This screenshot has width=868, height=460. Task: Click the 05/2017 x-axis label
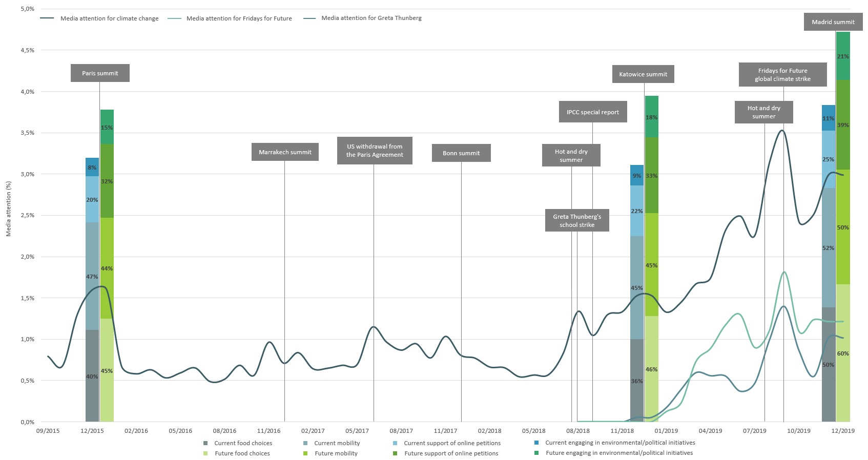click(357, 431)
